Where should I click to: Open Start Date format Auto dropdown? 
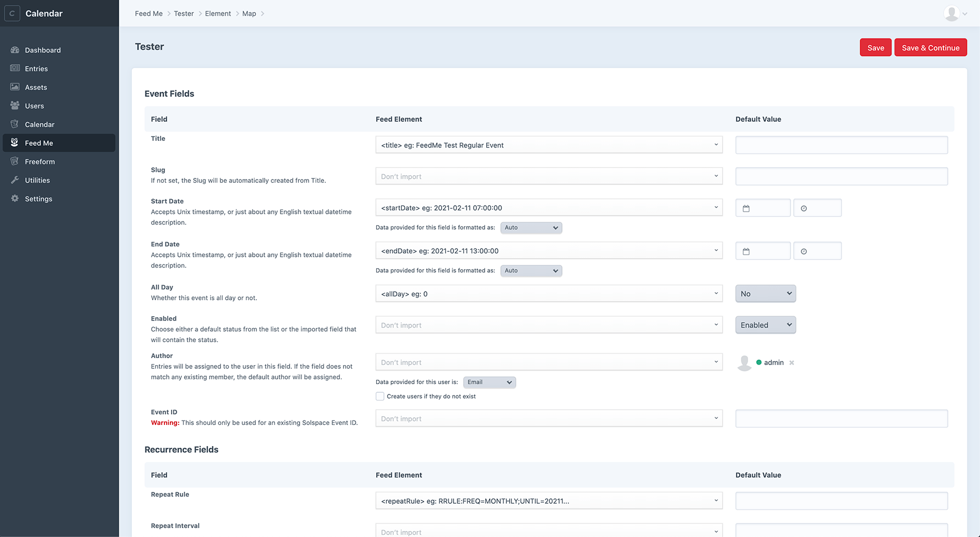(531, 228)
